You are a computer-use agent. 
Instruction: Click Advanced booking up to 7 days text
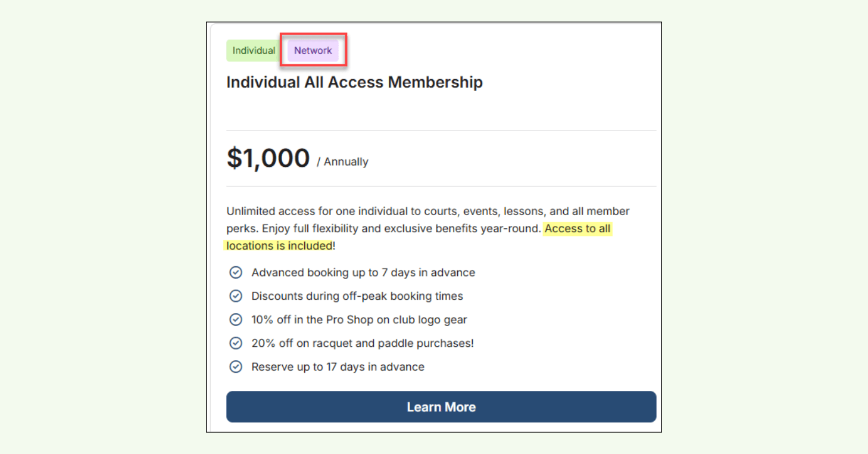coord(363,272)
